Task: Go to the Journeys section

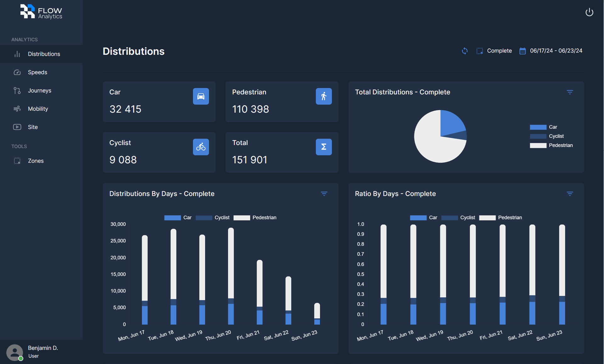Action: pyautogui.click(x=39, y=91)
